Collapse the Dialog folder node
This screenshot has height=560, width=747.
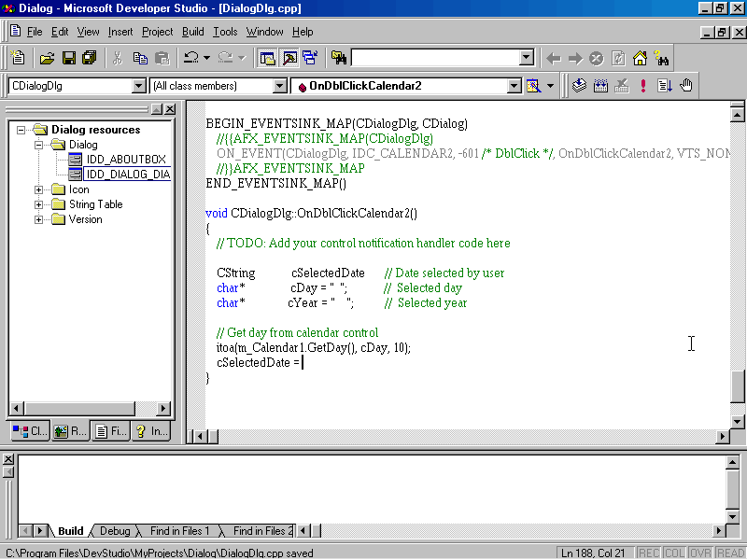click(x=38, y=145)
